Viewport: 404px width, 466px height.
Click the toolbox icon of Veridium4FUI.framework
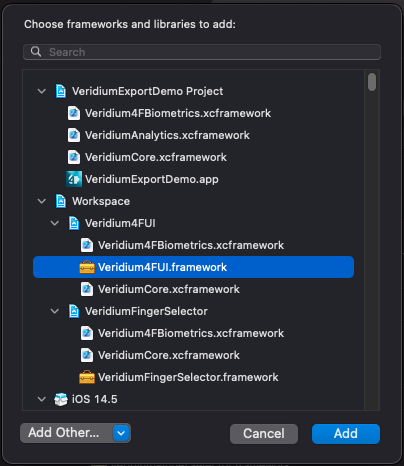[x=87, y=267]
